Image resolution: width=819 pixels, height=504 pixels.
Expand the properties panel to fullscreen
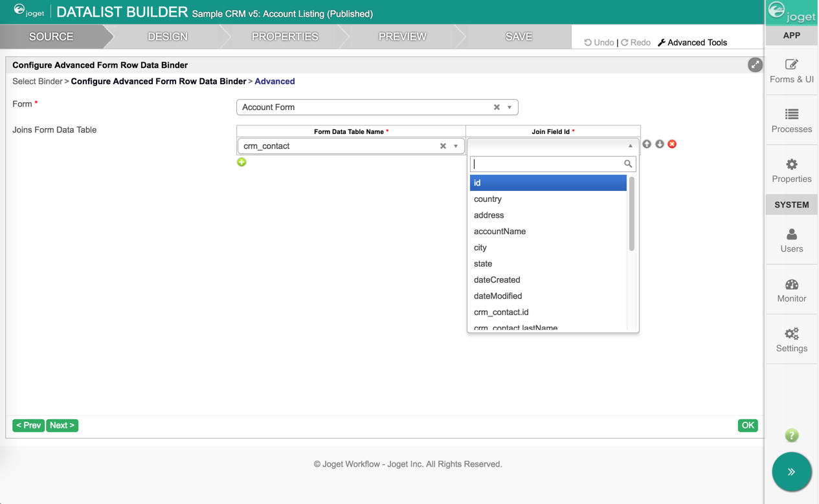755,65
